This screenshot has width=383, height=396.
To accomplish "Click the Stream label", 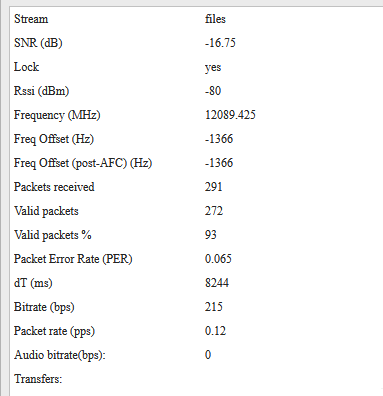I will (x=31, y=19).
